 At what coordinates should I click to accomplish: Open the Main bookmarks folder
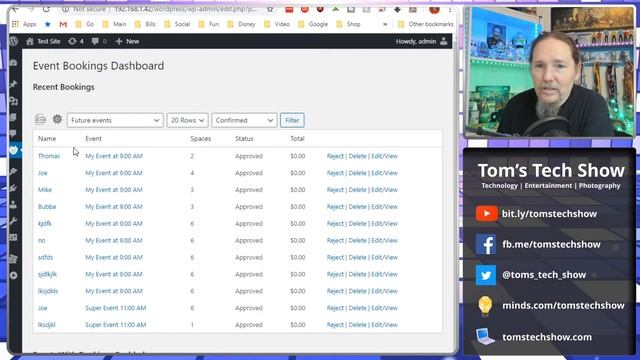tap(114, 24)
